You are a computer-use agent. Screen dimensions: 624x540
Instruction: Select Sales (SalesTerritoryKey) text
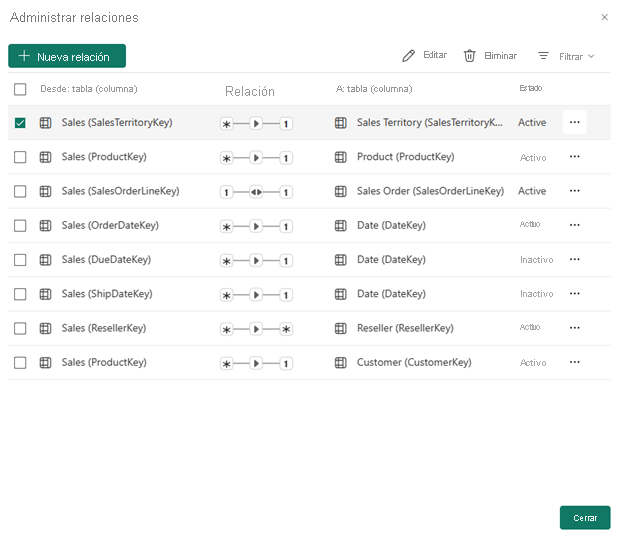click(x=117, y=123)
